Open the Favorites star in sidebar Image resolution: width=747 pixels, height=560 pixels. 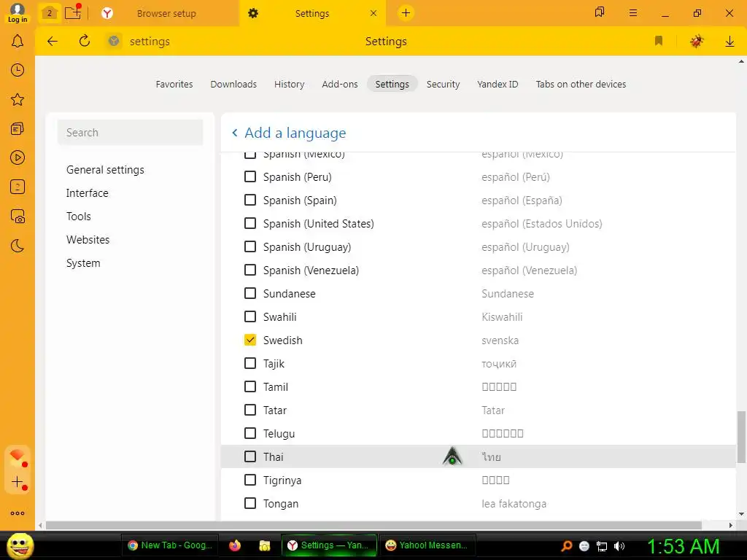(x=18, y=99)
